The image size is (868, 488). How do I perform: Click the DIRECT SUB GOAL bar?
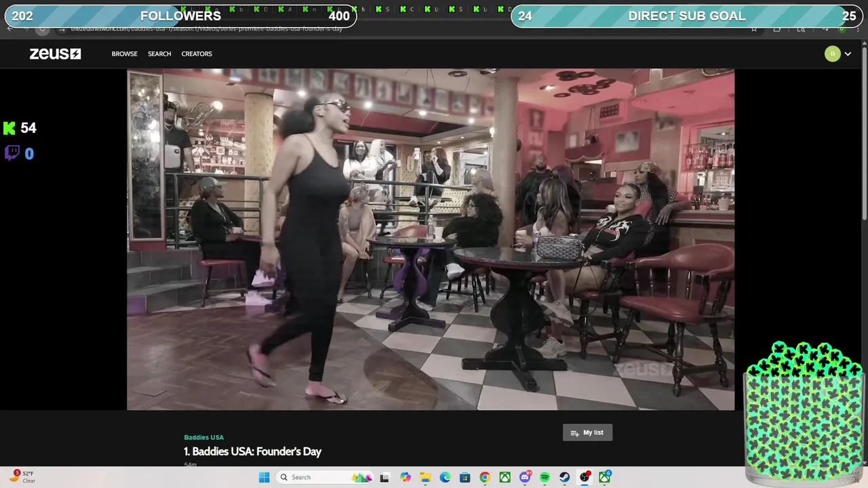pyautogui.click(x=687, y=16)
